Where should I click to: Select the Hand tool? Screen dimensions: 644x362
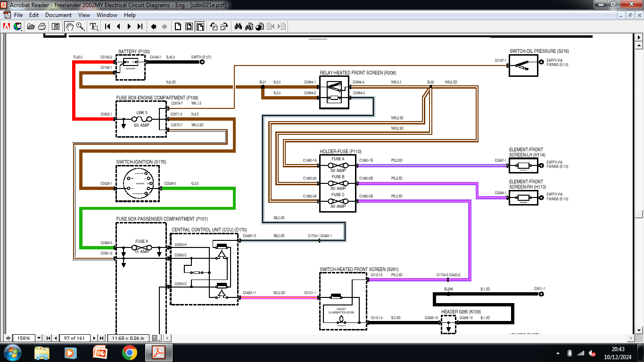click(x=70, y=26)
